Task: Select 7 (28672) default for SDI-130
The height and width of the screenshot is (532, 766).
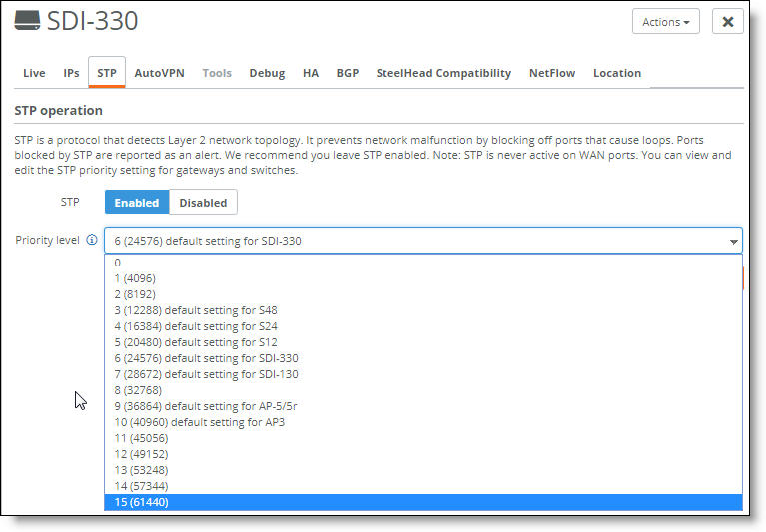Action: coord(423,374)
